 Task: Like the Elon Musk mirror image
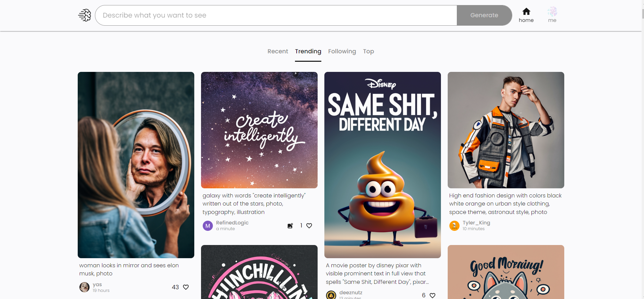[186, 287]
